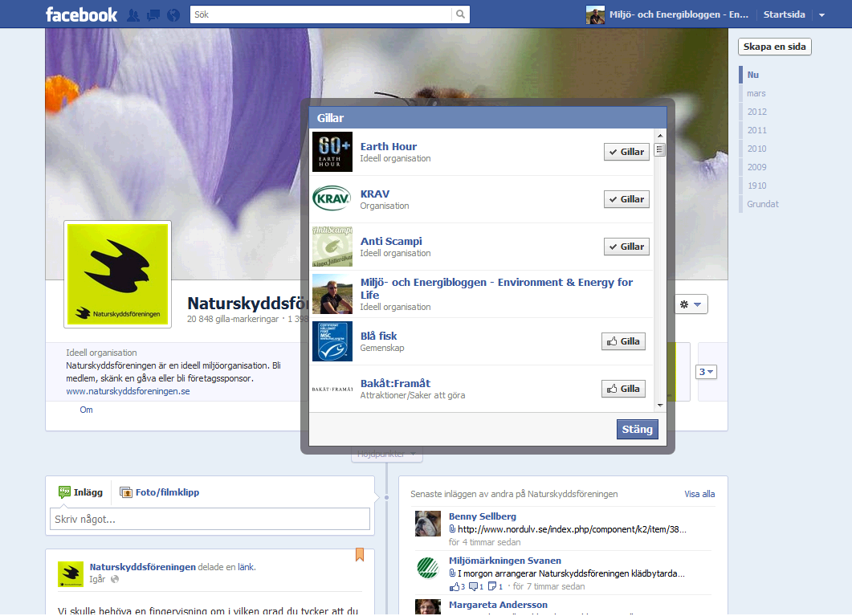The image size is (852, 616).
Task: Click the search magnifier button
Action: point(460,14)
